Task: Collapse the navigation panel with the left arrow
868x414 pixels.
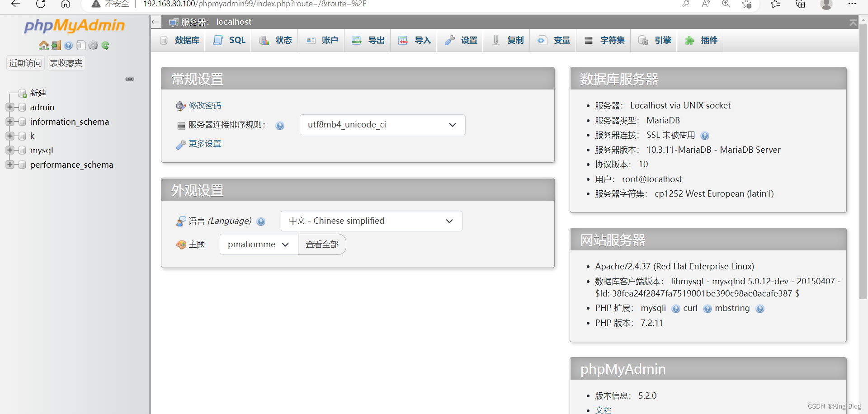Action: pos(156,22)
